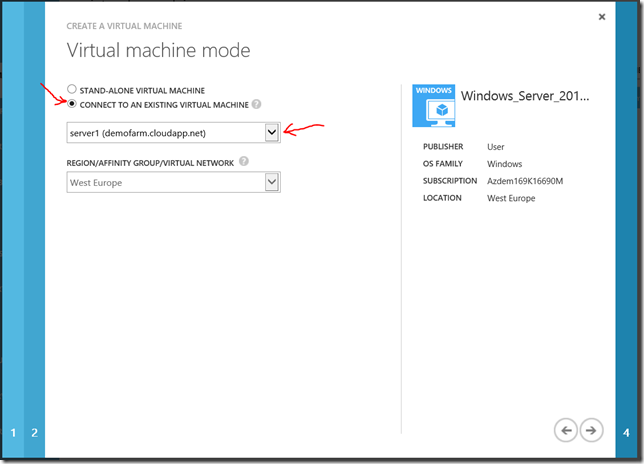Click the SUBSCRIPTION field label
644x464 pixels.
[450, 181]
